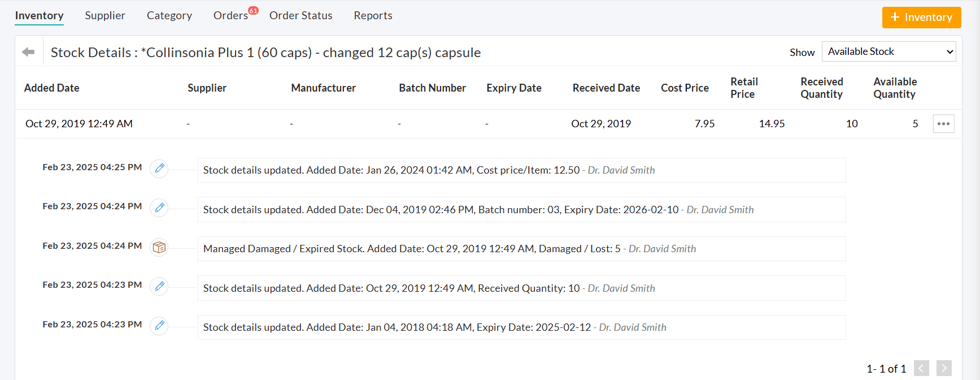Click the Expiry Date column header
This screenshot has height=380, width=980.
[x=513, y=88]
